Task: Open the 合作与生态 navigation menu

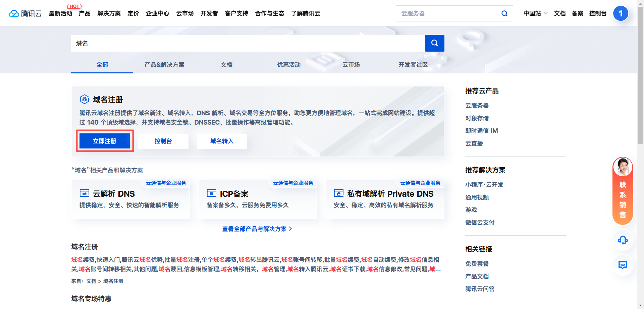Action: point(270,13)
